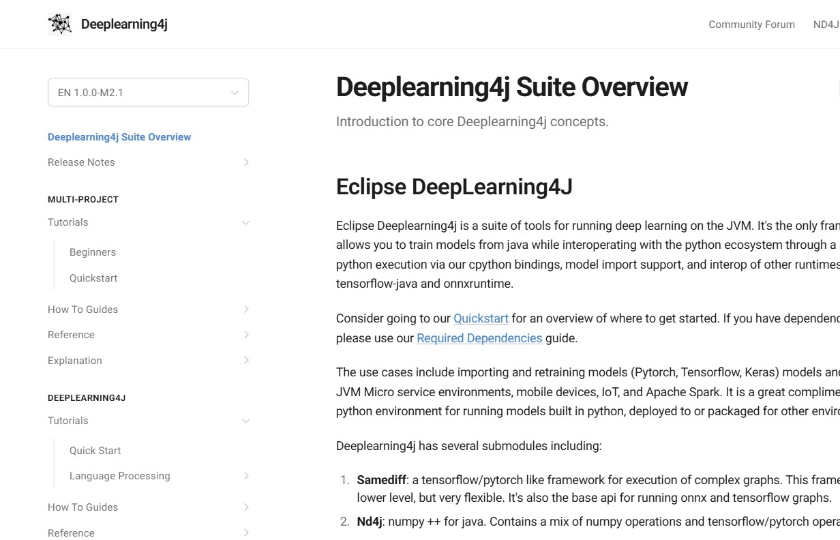Open the Community Forum link
This screenshot has width=840, height=540.
751,25
